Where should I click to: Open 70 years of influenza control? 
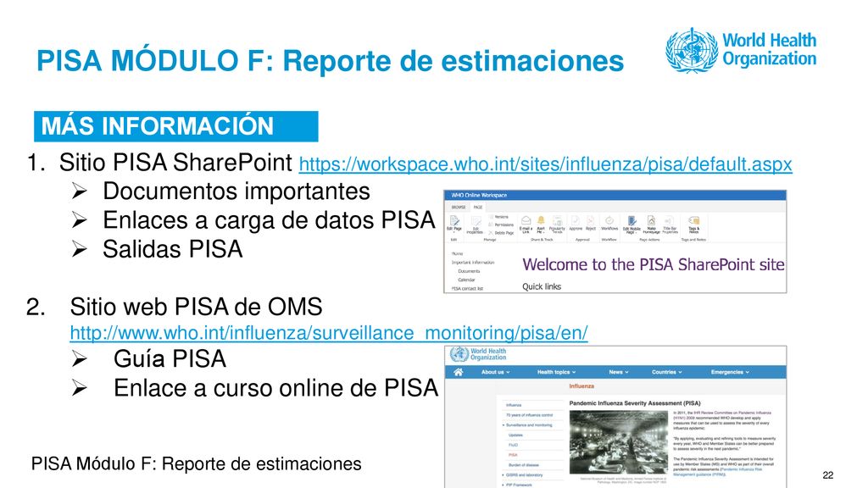pyautogui.click(x=529, y=415)
